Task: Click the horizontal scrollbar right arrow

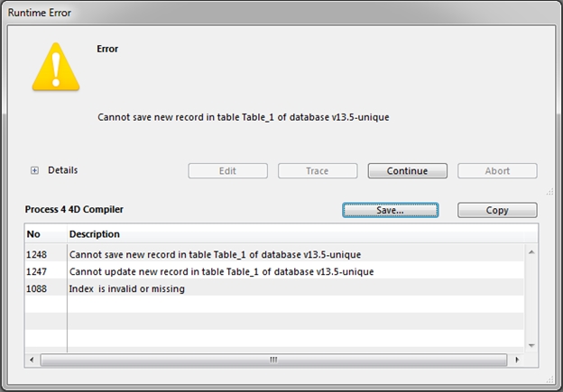Action: (517, 360)
